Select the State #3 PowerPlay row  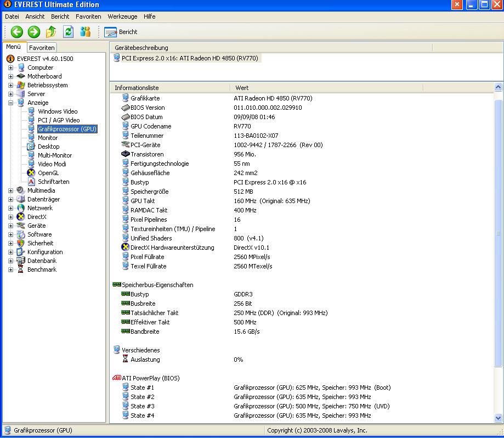[302, 406]
